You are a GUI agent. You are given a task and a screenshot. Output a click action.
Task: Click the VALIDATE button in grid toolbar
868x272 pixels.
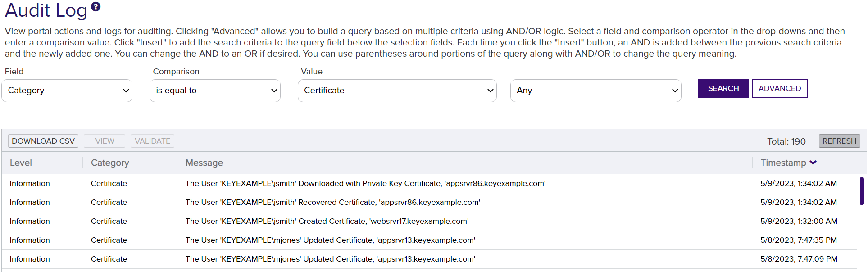coord(152,141)
